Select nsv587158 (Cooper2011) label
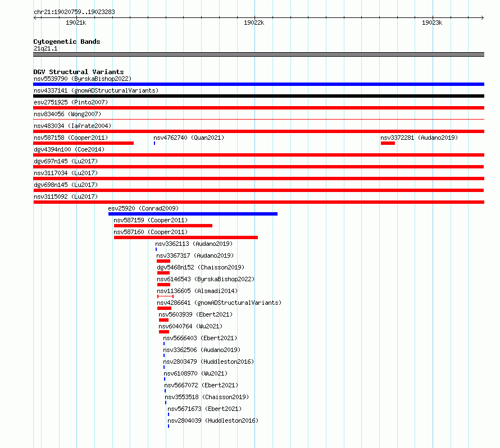This screenshot has height=448, width=500. pos(71,138)
